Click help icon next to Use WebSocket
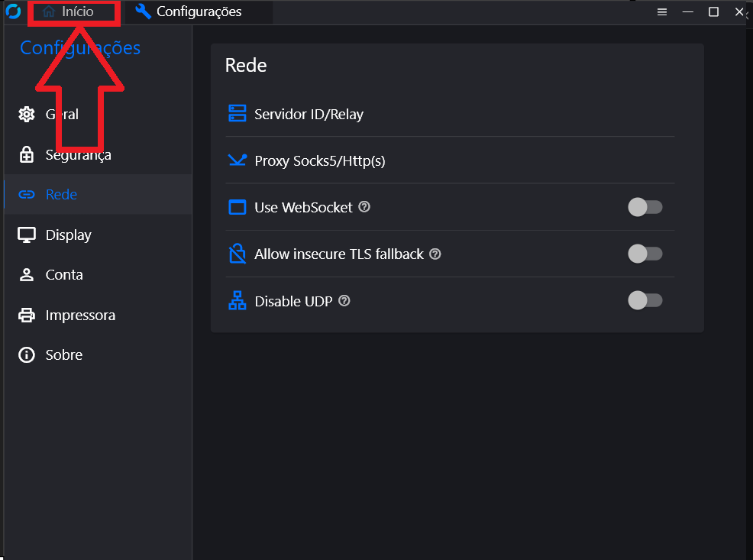 pos(364,207)
